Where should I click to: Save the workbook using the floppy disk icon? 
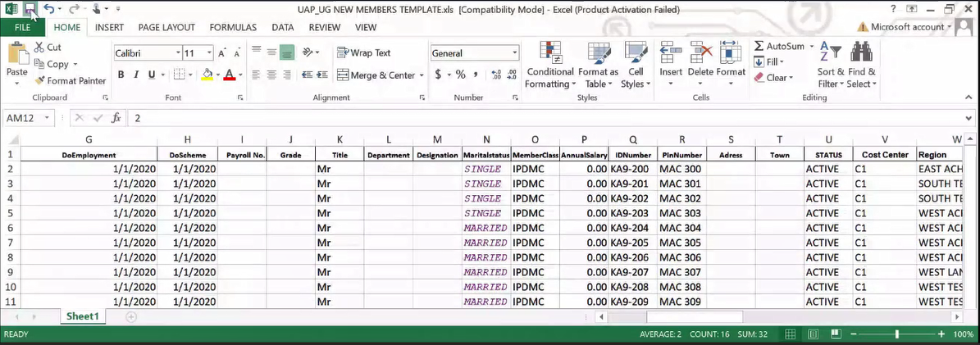point(30,9)
